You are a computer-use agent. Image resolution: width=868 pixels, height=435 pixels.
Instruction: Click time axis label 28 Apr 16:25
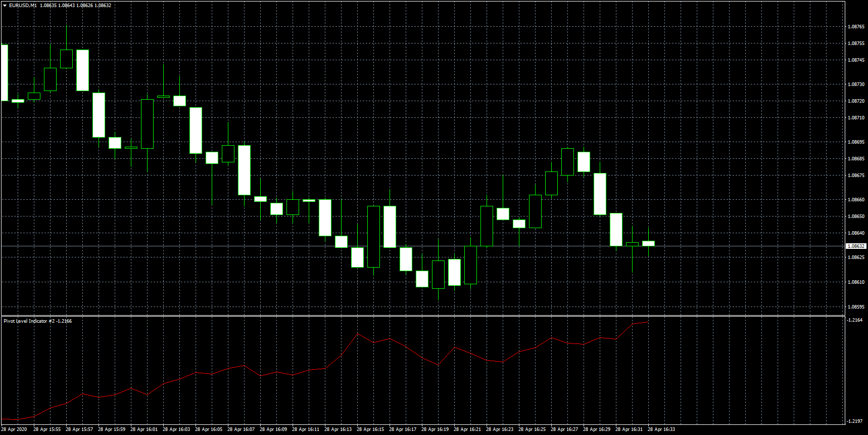tap(532, 429)
